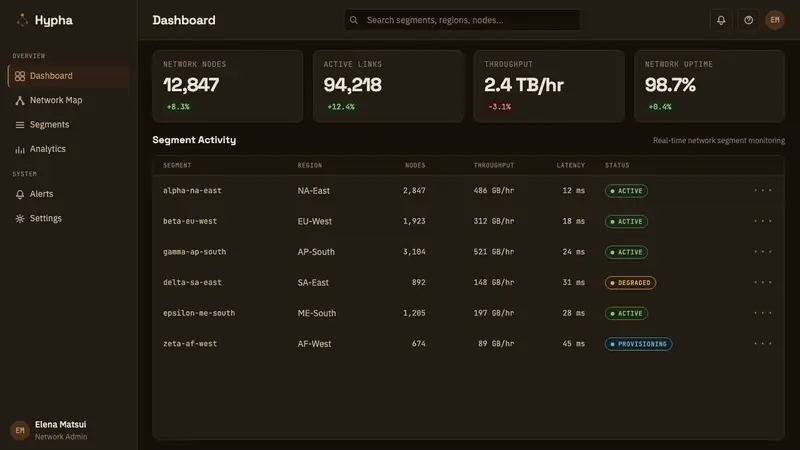The height and width of the screenshot is (450, 800).
Task: Open more options for gamma-ap-south row
Action: click(763, 252)
